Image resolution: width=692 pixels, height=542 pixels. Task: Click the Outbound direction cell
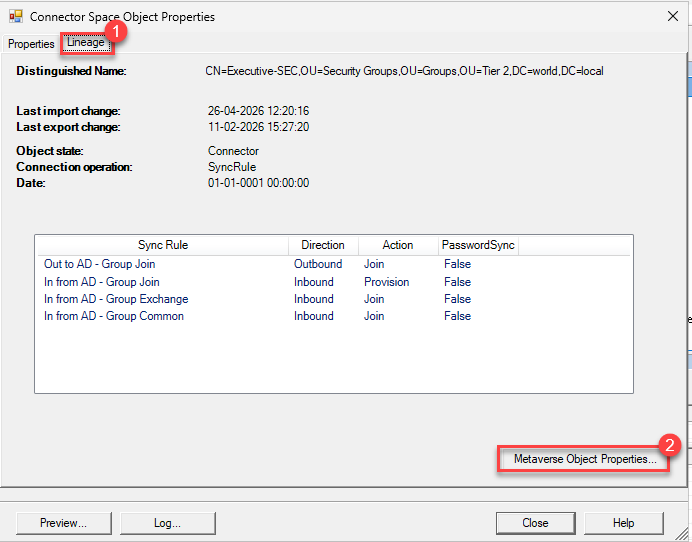click(317, 264)
